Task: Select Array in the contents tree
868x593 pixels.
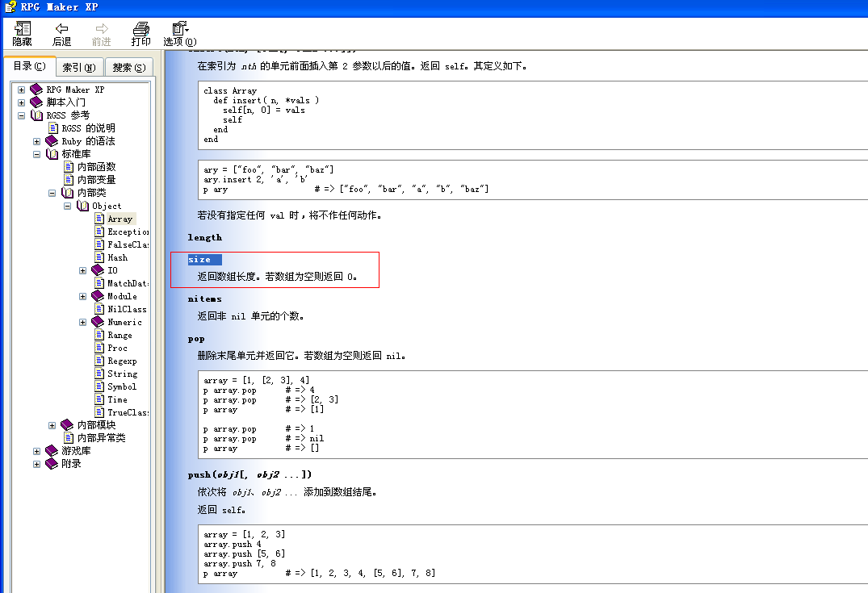Action: [x=120, y=219]
